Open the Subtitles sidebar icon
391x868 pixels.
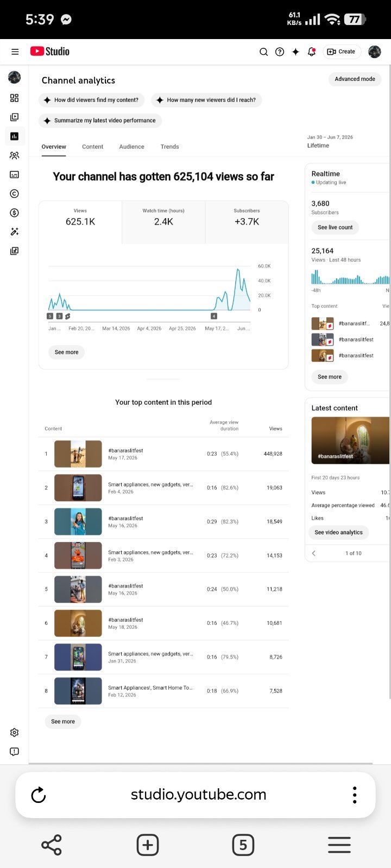(15, 174)
